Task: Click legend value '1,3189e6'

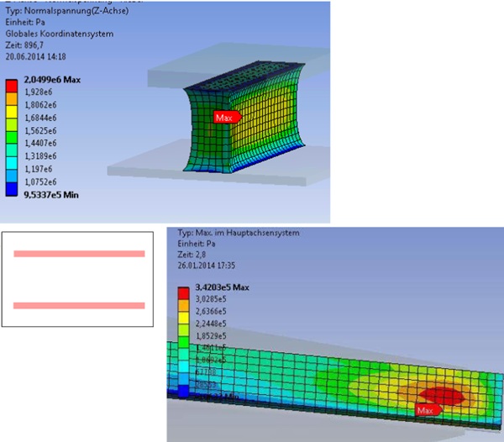Action: [x=40, y=156]
